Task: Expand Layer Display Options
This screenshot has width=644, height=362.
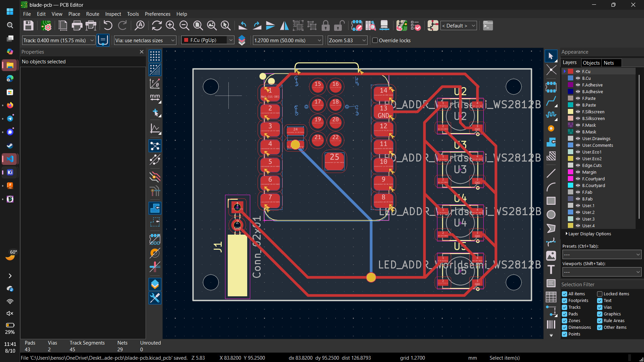Action: (x=589, y=234)
